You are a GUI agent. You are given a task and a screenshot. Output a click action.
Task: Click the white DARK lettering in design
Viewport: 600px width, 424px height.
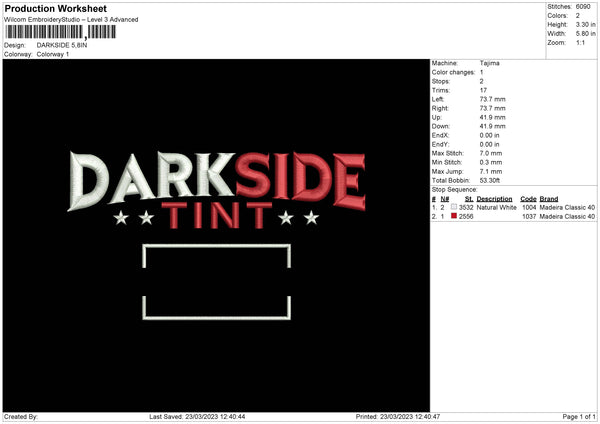click(152, 180)
